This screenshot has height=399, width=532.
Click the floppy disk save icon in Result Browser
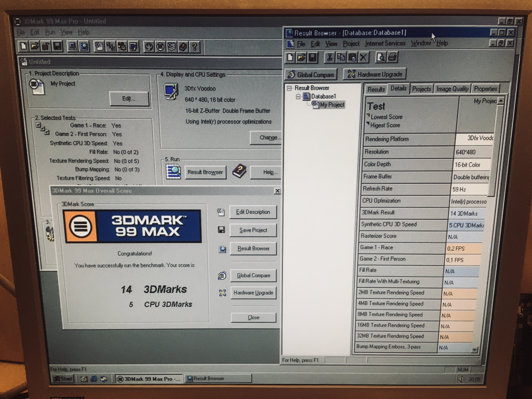(x=312, y=57)
